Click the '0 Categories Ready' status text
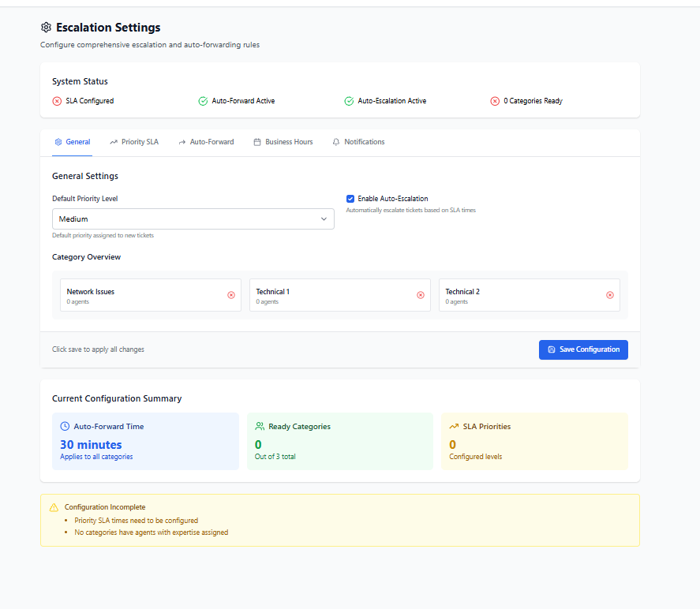 [x=533, y=101]
